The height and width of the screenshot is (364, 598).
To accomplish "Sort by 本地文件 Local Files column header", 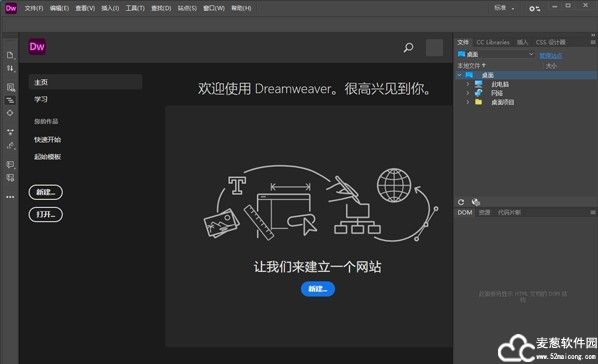I will click(471, 66).
